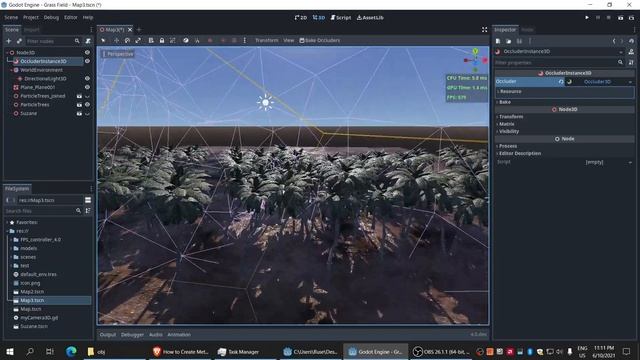This screenshot has height=360, width=640.
Task: Open Inspector property tools beside the filter
Action: coord(631,62)
